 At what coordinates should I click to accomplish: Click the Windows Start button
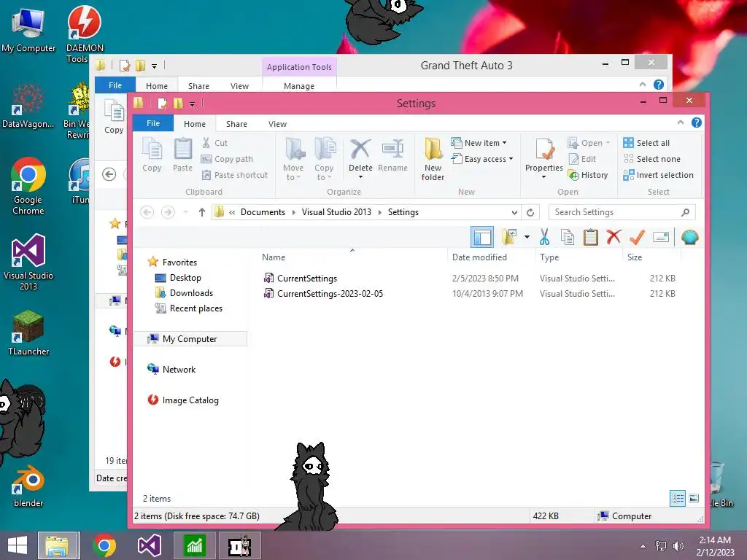click(18, 545)
